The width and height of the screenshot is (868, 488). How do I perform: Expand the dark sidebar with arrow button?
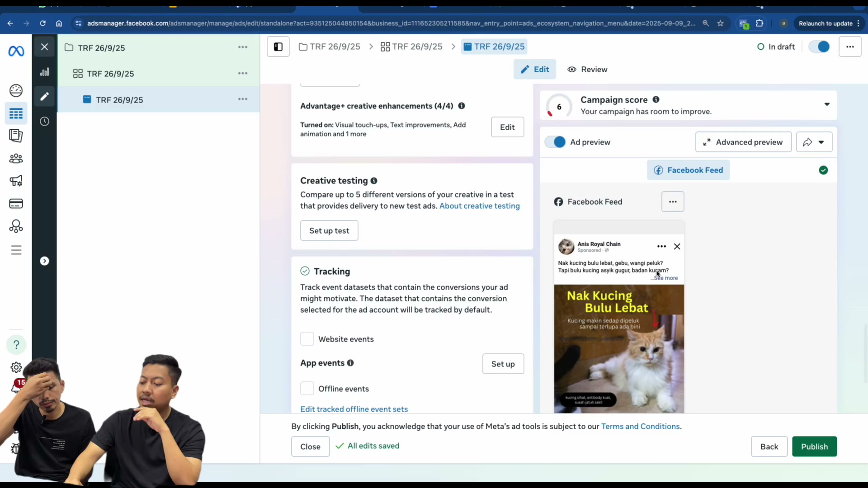click(44, 261)
